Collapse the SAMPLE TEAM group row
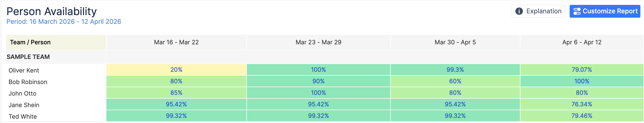644x123 pixels. click(x=28, y=57)
